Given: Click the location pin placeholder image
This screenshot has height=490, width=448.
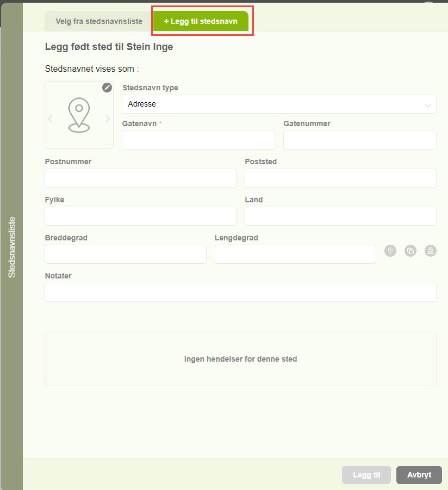Looking at the screenshot, I should [x=79, y=115].
